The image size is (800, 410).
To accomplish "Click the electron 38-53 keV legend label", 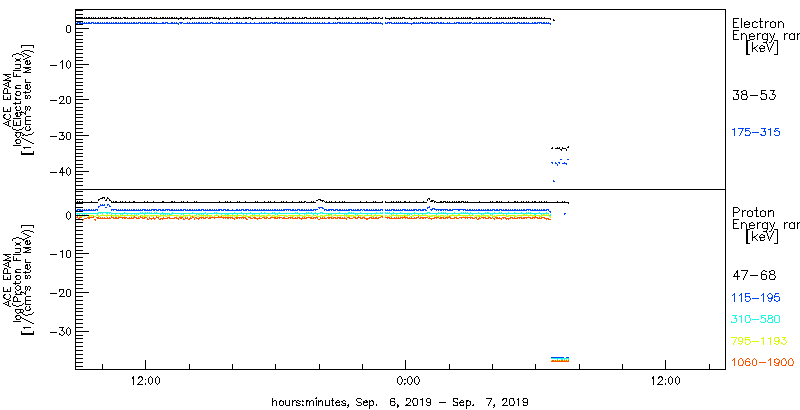I will 754,95.
